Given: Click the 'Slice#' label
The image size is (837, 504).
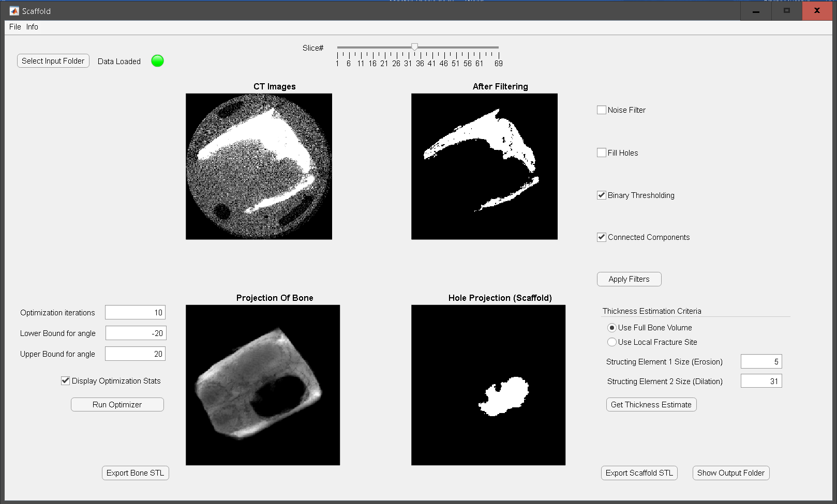Looking at the screenshot, I should [x=313, y=48].
